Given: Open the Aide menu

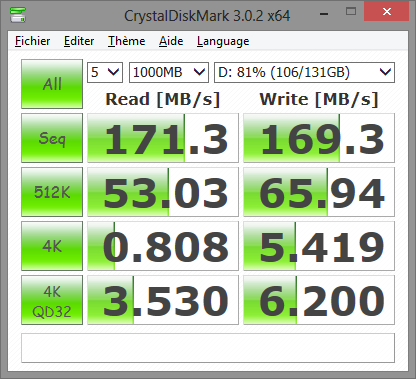Looking at the screenshot, I should [x=171, y=41].
